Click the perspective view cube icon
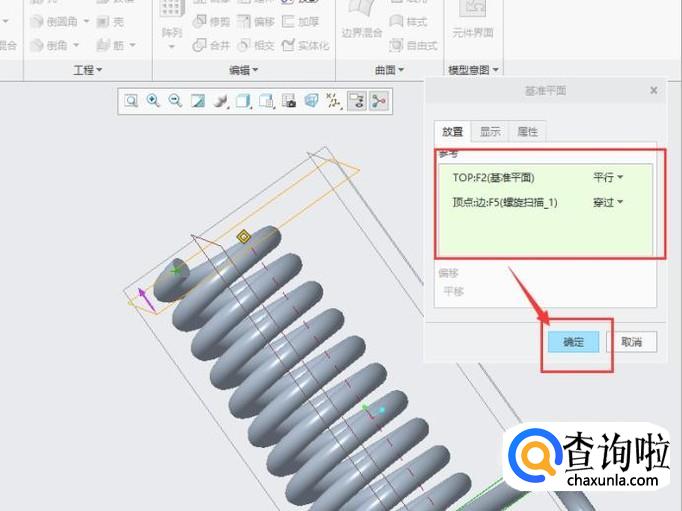This screenshot has height=511, width=682. pyautogui.click(x=311, y=100)
